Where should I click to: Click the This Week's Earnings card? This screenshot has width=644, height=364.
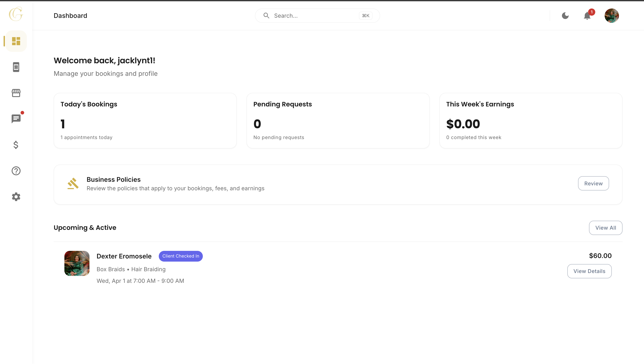pyautogui.click(x=530, y=121)
